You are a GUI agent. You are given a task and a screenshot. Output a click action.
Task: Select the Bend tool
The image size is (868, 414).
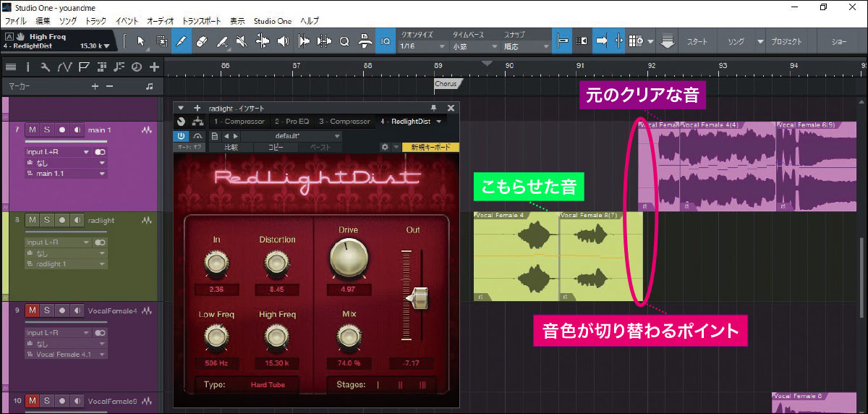(263, 41)
